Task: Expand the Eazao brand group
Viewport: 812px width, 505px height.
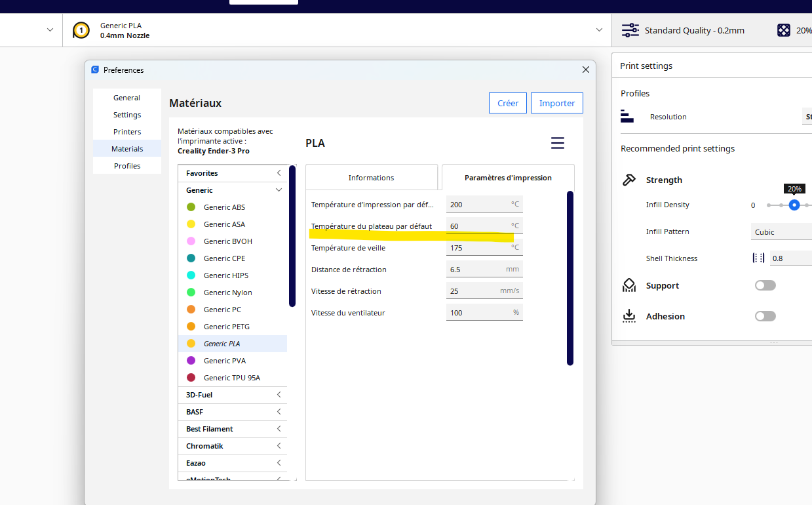Action: coord(279,463)
